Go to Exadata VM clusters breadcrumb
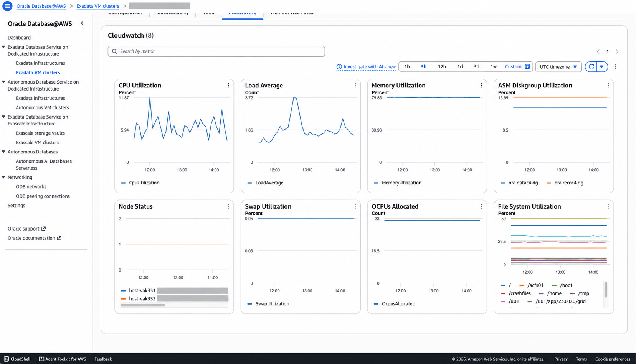This screenshot has width=636, height=364. 97,6
